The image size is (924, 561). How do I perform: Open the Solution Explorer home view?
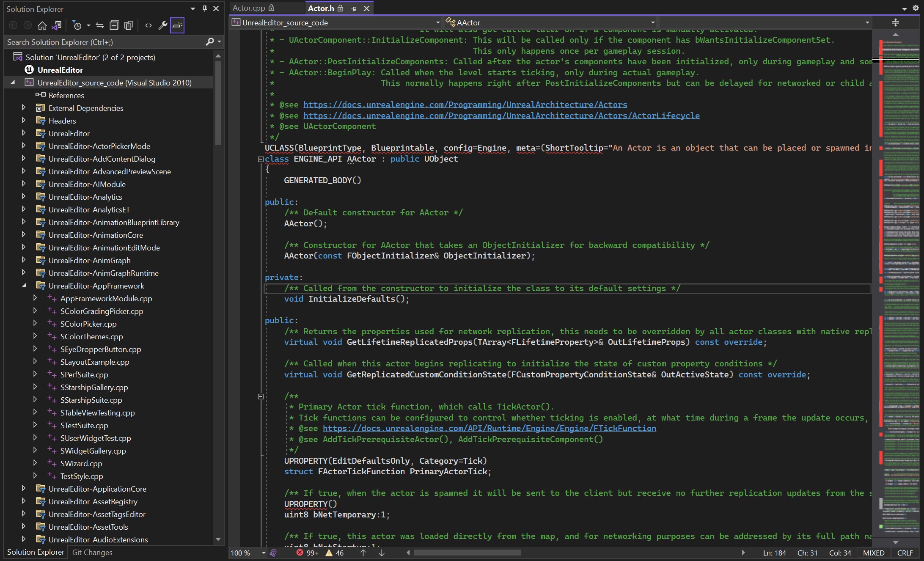(x=42, y=25)
